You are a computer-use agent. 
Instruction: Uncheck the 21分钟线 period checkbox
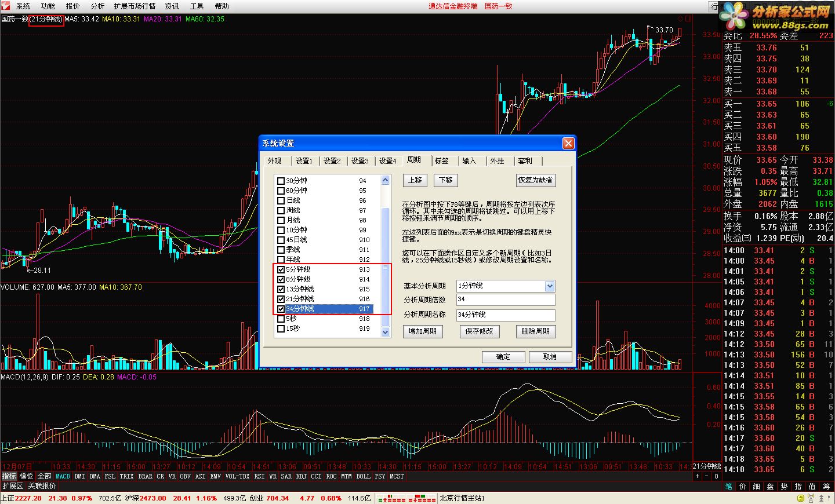click(x=281, y=299)
